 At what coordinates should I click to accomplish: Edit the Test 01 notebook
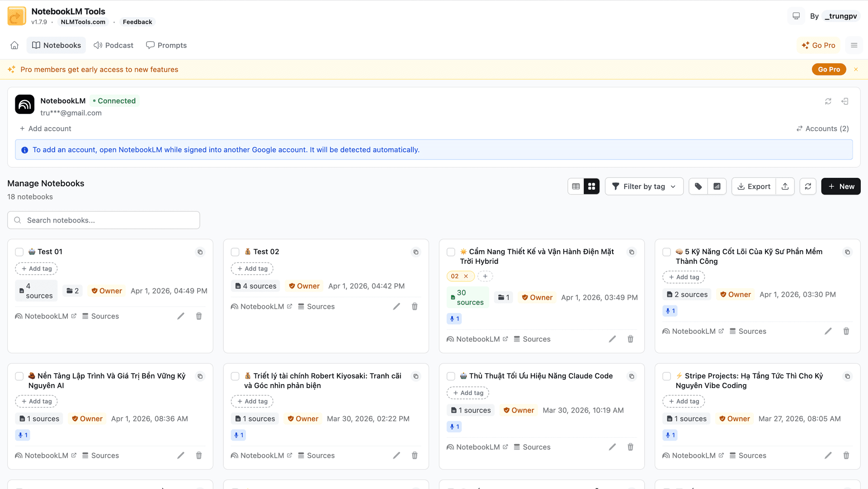181,316
